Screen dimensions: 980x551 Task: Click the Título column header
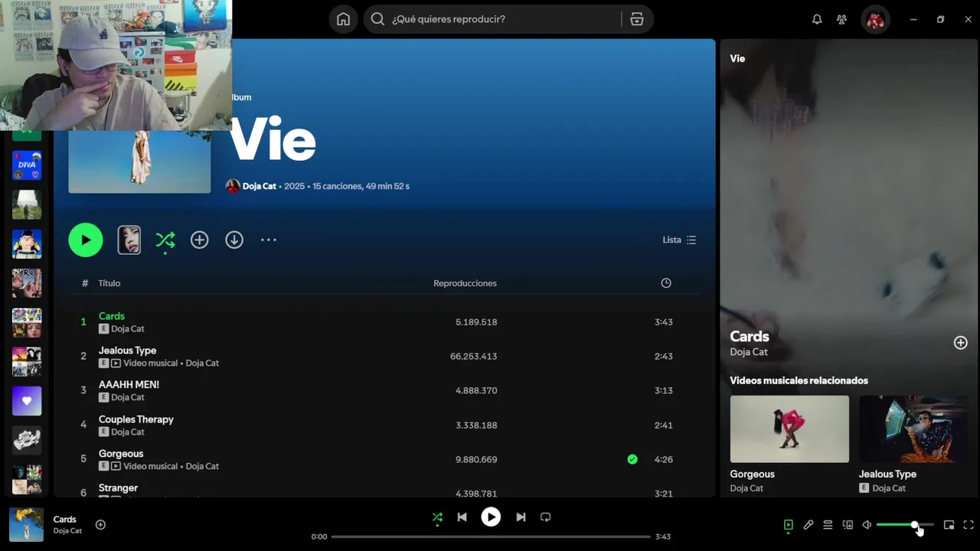point(109,283)
